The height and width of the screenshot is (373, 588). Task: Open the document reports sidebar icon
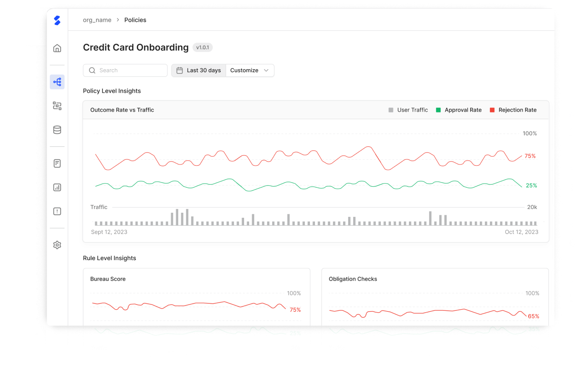[x=57, y=163]
